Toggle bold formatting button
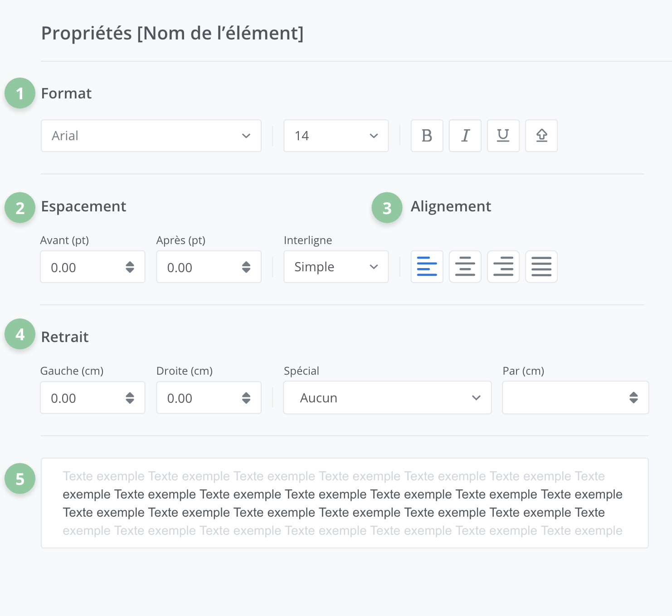The height and width of the screenshot is (616, 672). 427,136
